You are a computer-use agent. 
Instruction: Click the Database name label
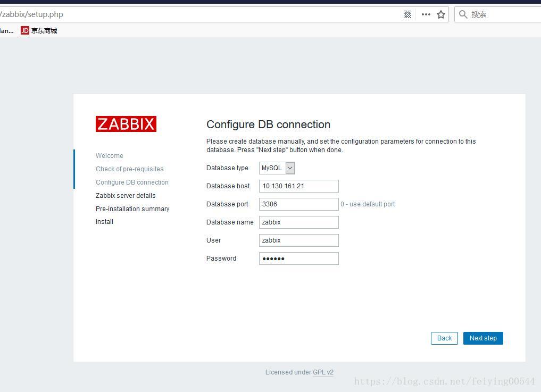230,222
